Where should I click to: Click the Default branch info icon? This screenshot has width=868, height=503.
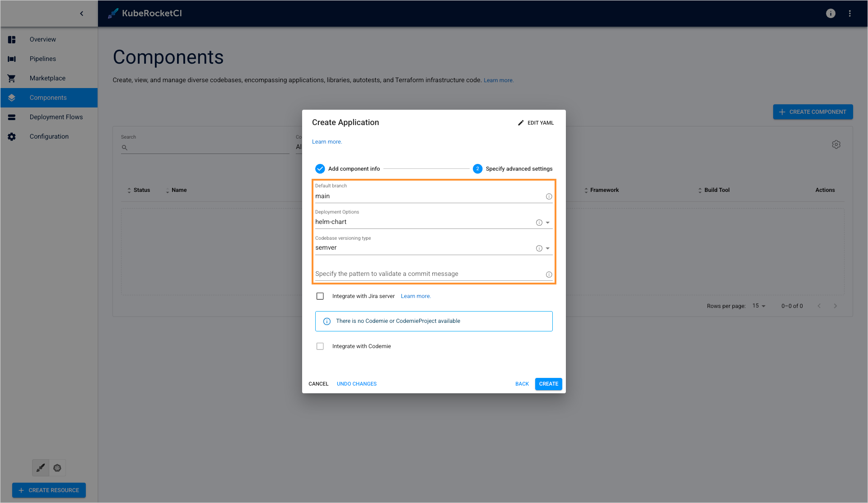pos(549,196)
